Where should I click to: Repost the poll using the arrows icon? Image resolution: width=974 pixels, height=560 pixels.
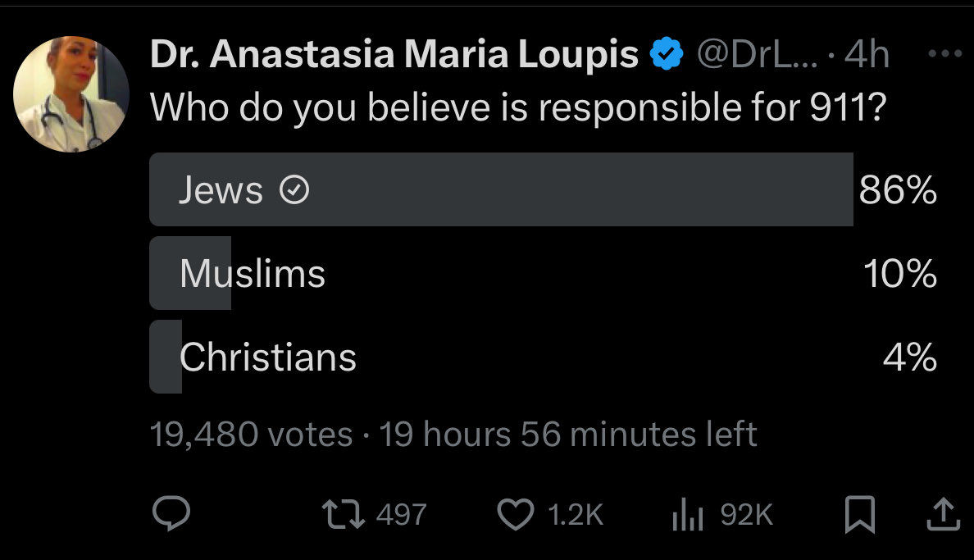point(345,514)
